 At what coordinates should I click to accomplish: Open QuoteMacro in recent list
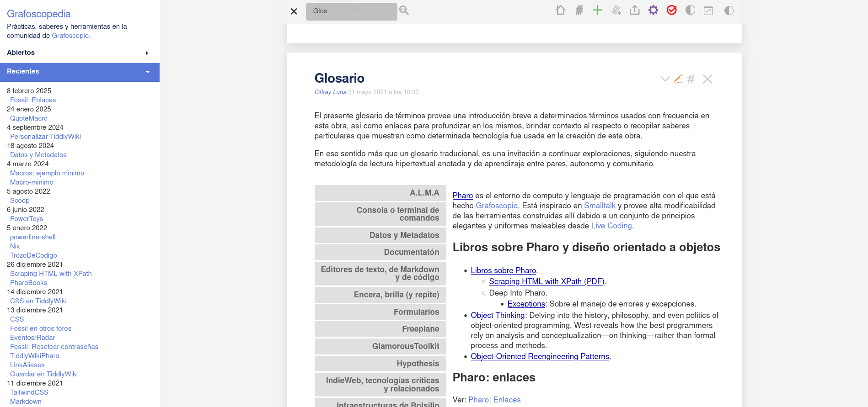(29, 118)
